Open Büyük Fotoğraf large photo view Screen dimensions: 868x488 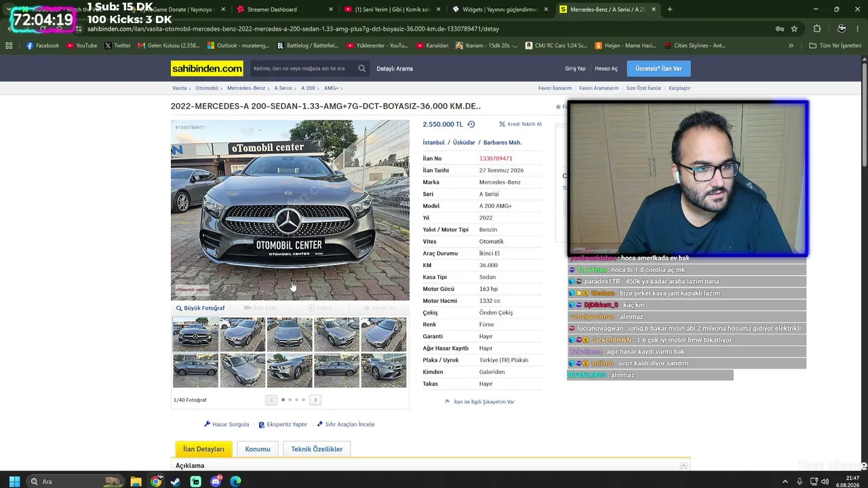tap(200, 308)
